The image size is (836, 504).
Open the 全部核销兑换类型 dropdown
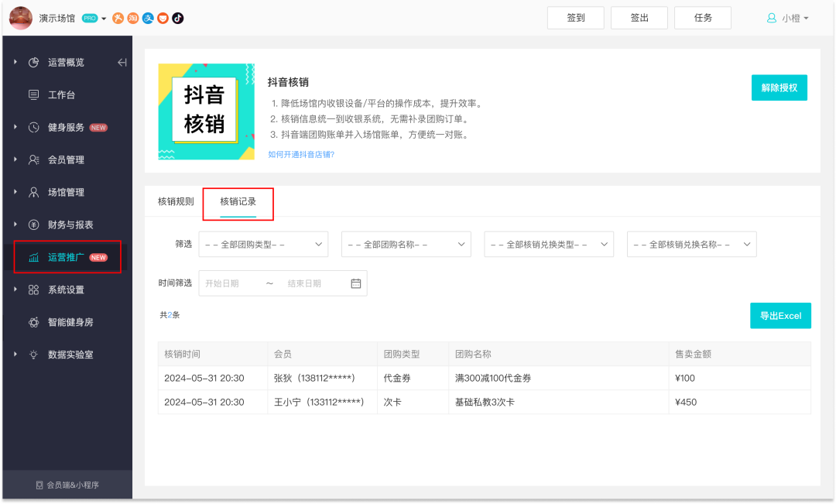548,244
